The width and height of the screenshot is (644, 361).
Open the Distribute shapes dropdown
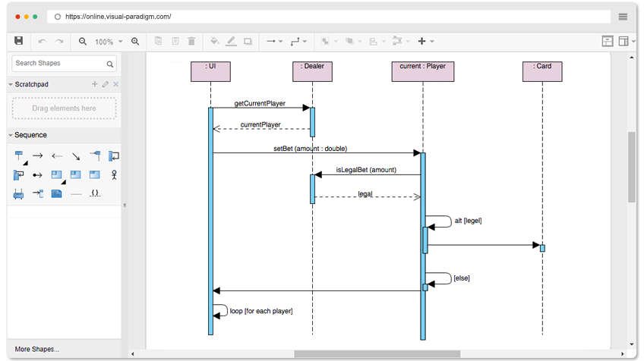pyautogui.click(x=401, y=41)
